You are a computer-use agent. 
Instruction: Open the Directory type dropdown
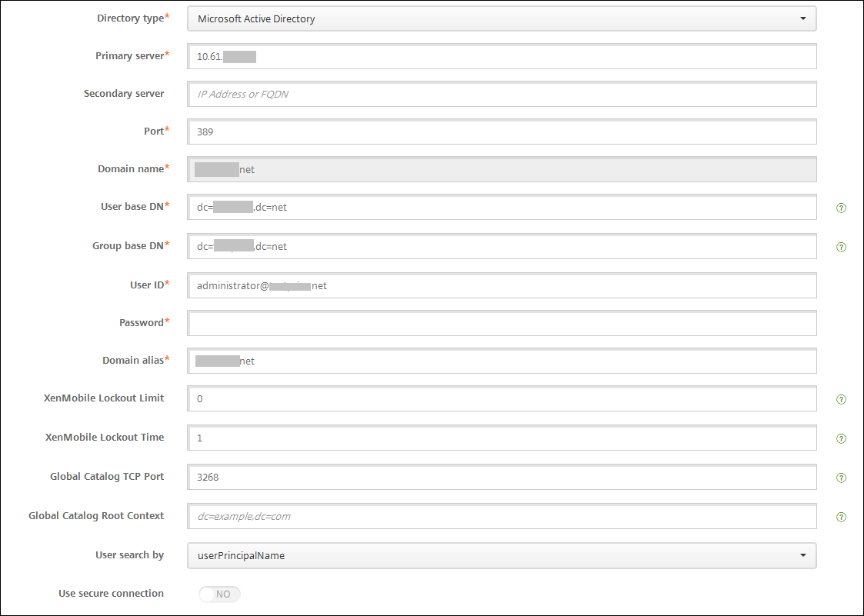pyautogui.click(x=502, y=18)
